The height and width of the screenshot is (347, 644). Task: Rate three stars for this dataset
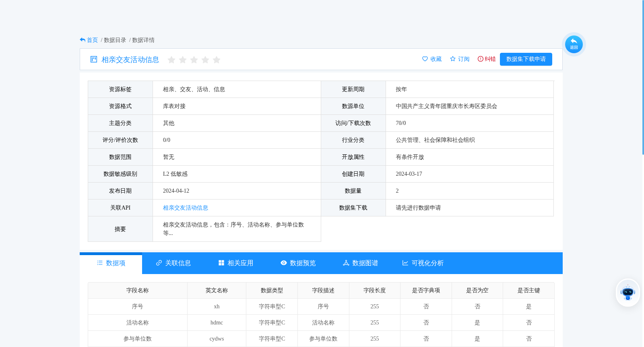(x=194, y=60)
